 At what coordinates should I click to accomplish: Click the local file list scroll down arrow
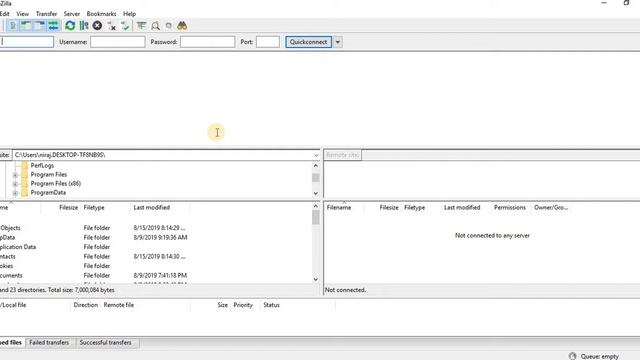click(316, 280)
